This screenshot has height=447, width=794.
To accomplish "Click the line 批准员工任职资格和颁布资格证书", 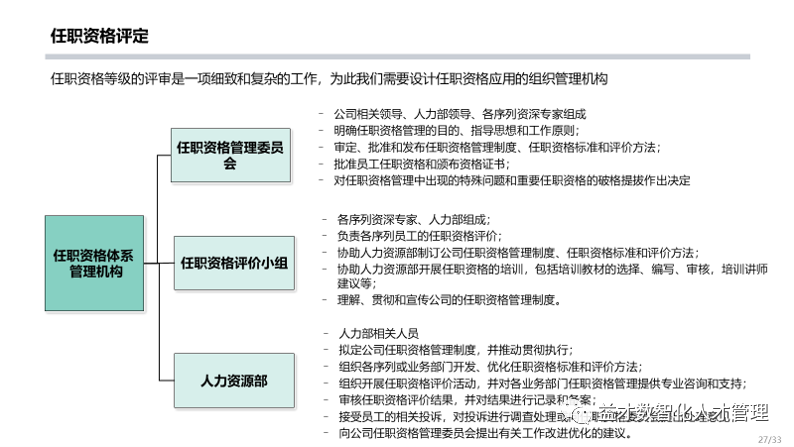I will click(421, 164).
